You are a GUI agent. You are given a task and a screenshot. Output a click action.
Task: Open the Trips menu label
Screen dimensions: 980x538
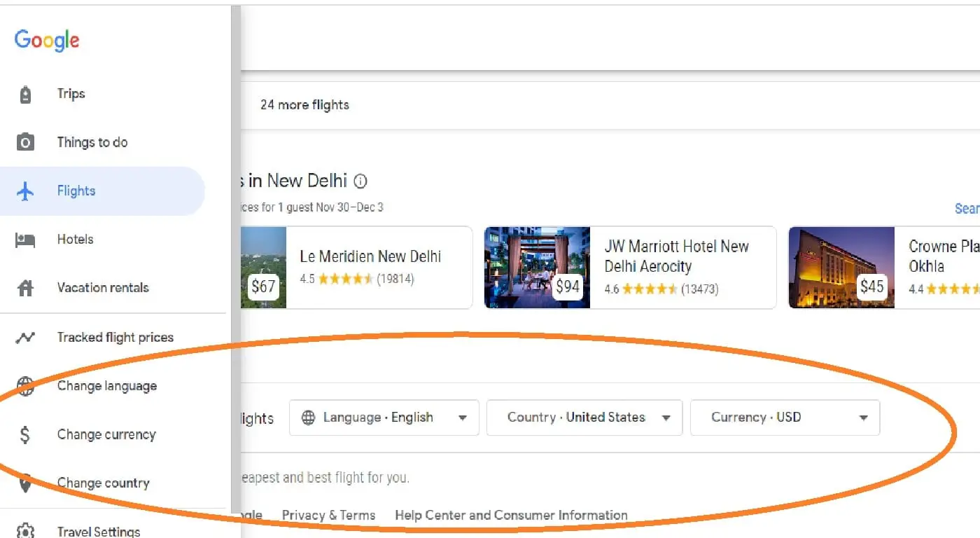click(x=71, y=94)
